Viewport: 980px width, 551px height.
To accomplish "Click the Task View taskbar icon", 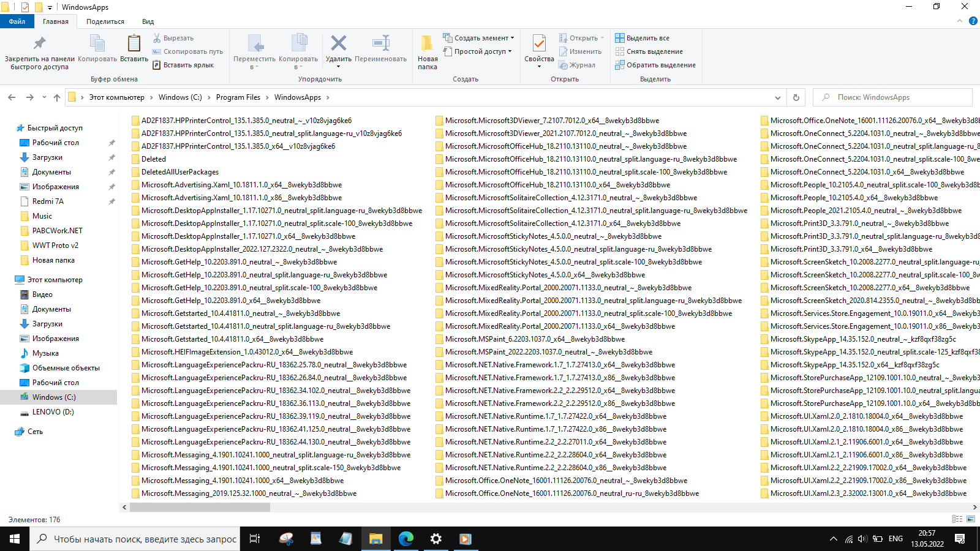I will 255,539.
